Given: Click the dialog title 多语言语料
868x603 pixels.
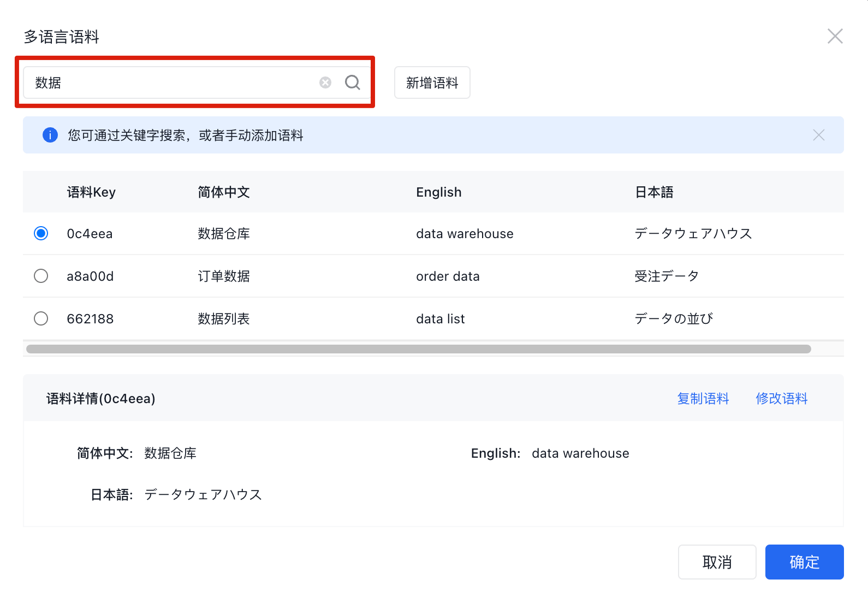Looking at the screenshot, I should coord(61,37).
